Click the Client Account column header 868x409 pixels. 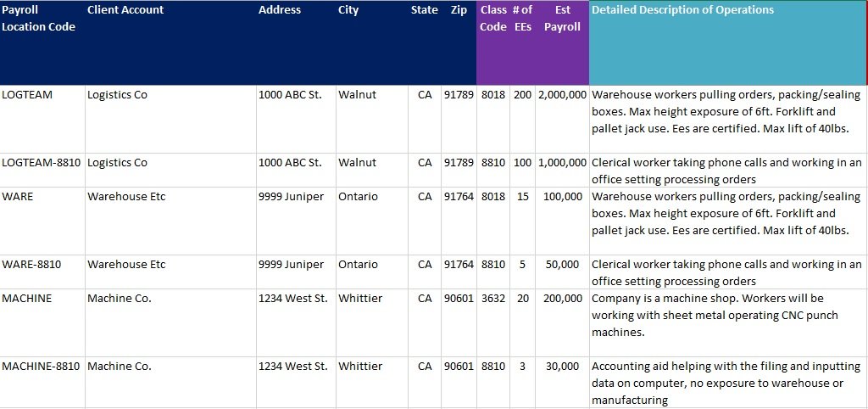pyautogui.click(x=170, y=42)
